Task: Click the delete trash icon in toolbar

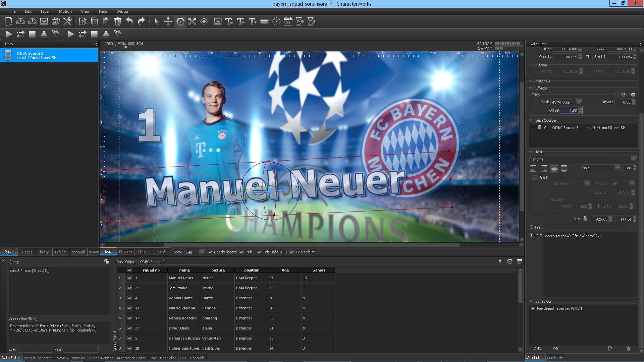Action: [x=118, y=22]
